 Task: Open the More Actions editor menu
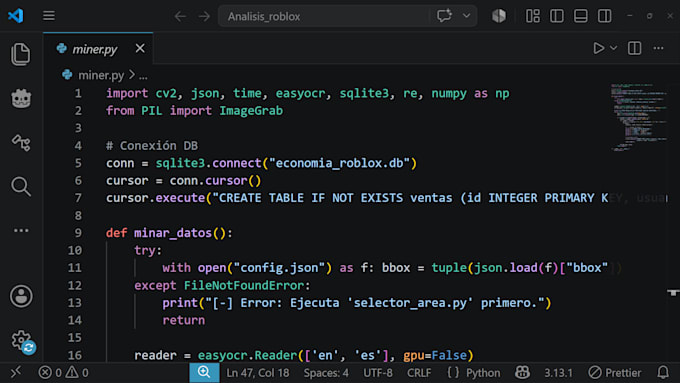pos(658,48)
